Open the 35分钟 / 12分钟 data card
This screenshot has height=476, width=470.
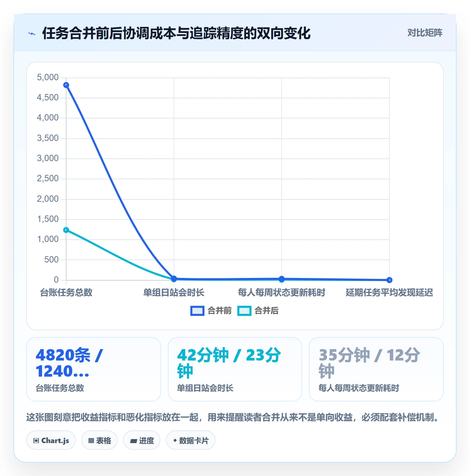click(x=376, y=369)
